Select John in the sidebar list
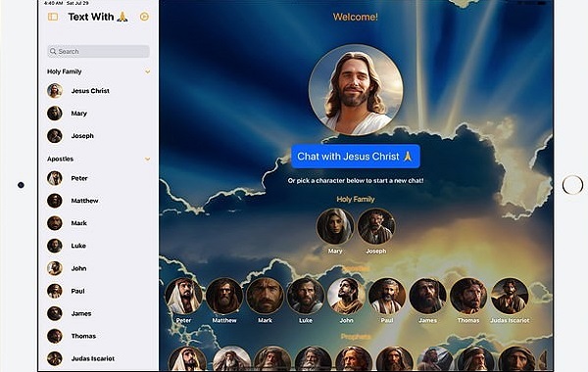Viewport: 588px width, 372px height. (x=98, y=268)
